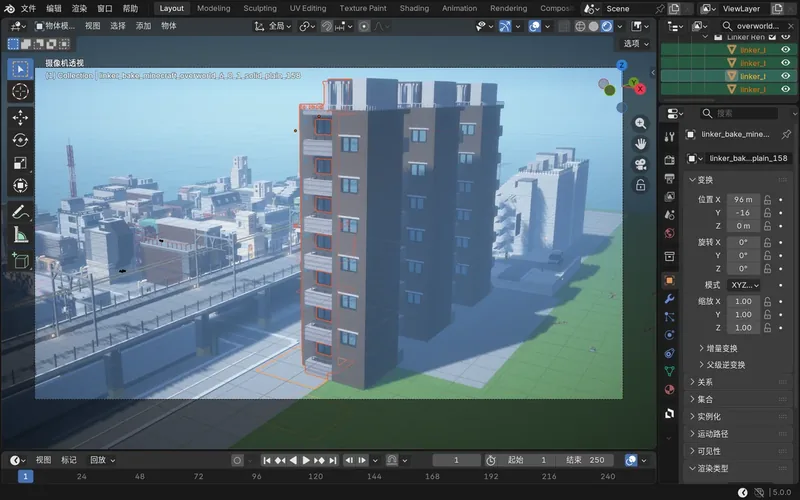Play the animation forward
Viewport: 800px width, 500px height.
coord(306,460)
